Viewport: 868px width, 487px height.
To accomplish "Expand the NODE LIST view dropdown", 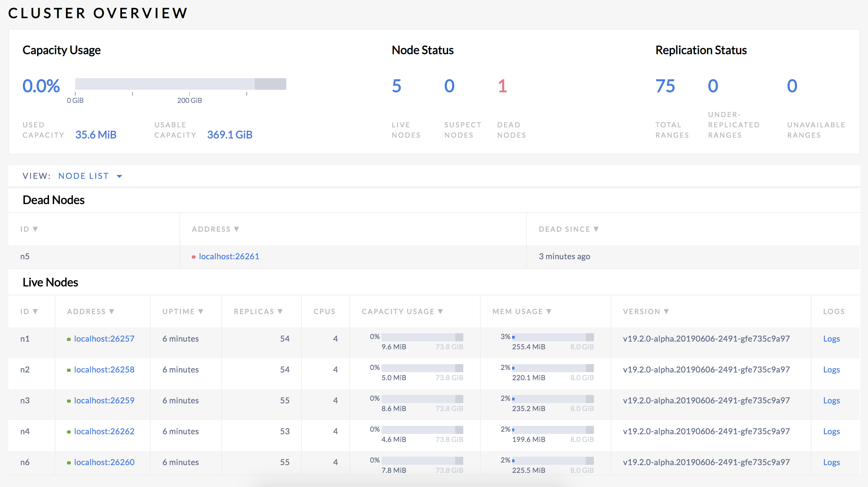I will pos(119,176).
